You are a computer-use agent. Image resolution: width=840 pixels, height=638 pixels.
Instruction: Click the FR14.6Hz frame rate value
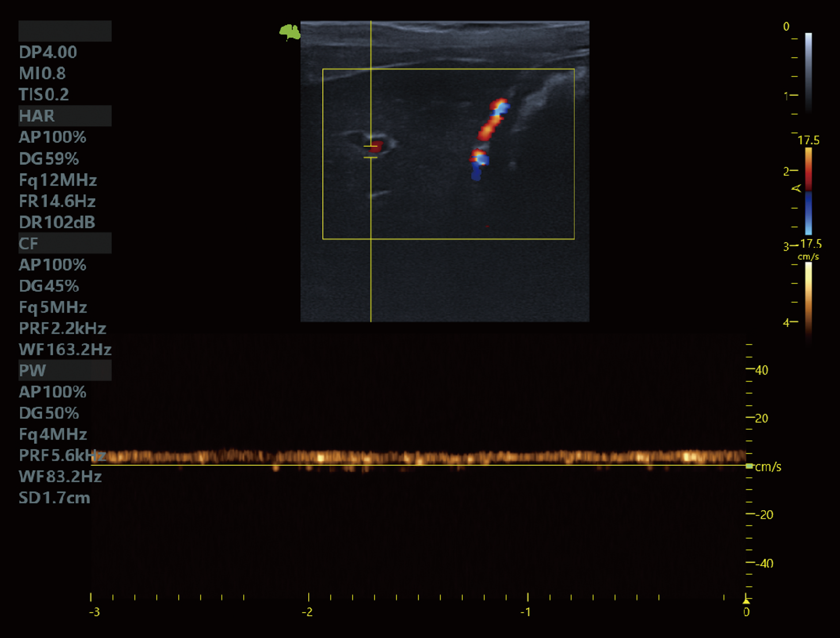57,201
